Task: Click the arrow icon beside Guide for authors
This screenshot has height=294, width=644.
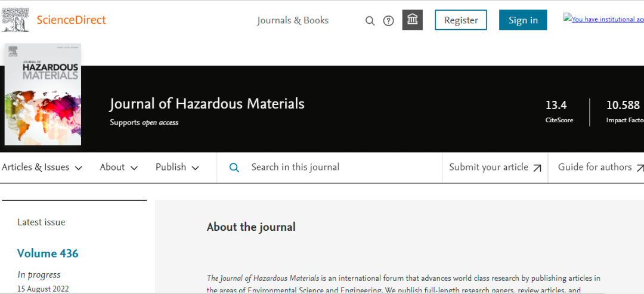Action: point(640,168)
